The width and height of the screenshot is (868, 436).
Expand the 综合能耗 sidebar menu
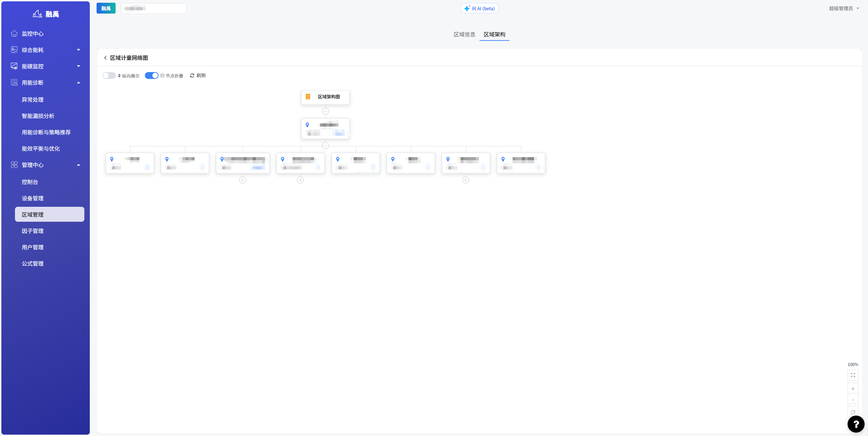coord(46,50)
